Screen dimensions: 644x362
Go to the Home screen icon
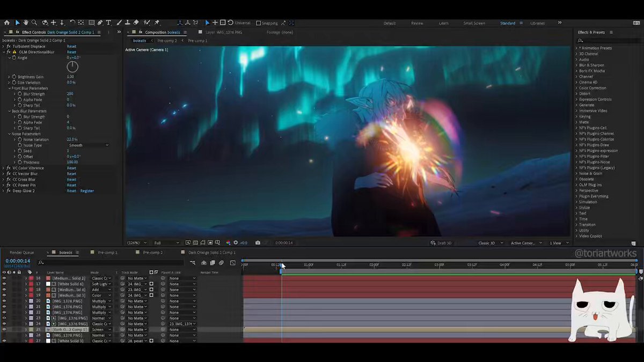(x=7, y=23)
